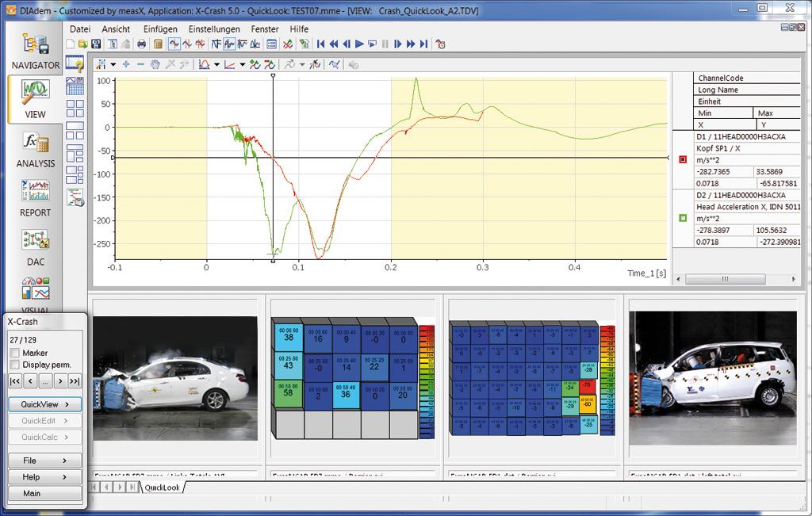This screenshot has width=812, height=516.
Task: Click the vertical cursor handle atop the chart
Action: (x=273, y=75)
